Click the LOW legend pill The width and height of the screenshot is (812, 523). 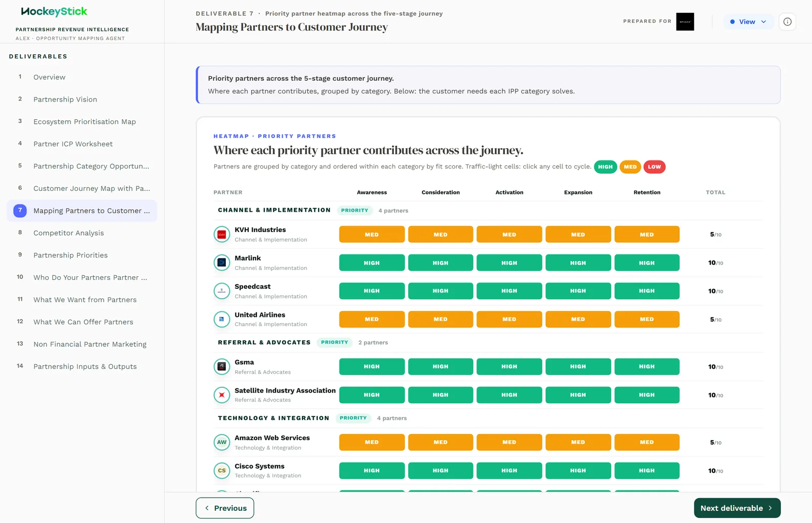pyautogui.click(x=654, y=167)
